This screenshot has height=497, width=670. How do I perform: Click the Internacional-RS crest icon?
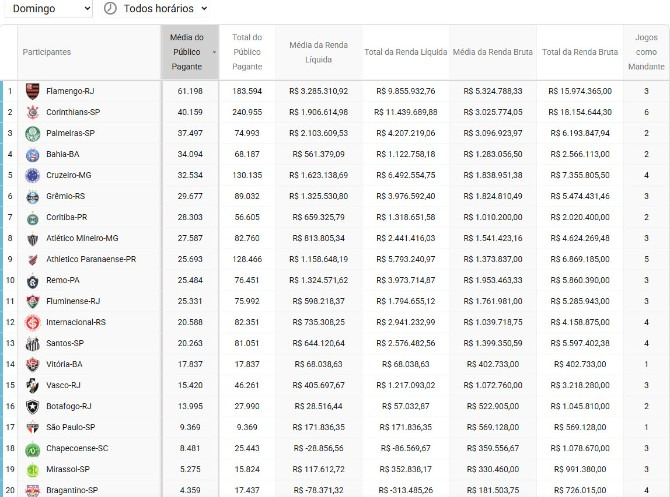(32, 323)
